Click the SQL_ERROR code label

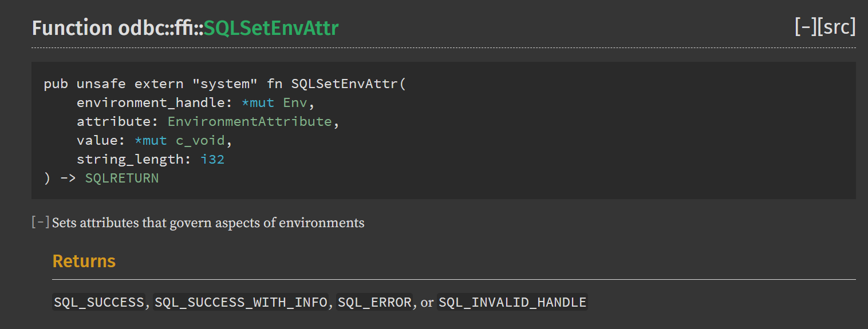(x=374, y=302)
